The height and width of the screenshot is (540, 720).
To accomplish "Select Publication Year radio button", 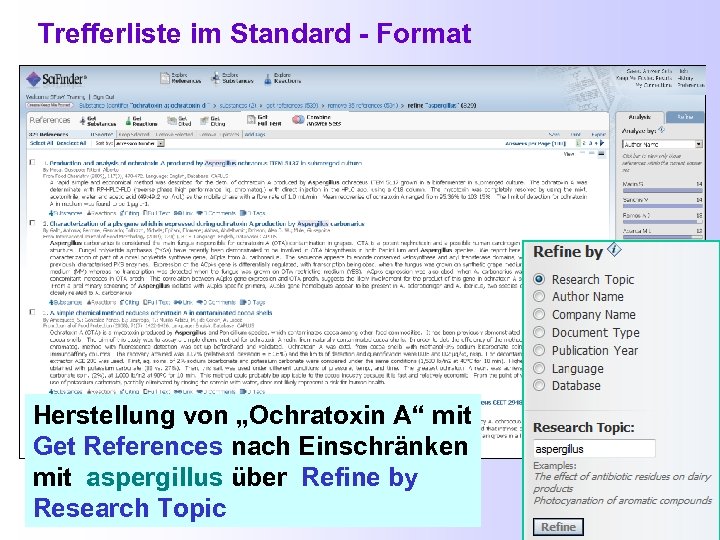I will (x=539, y=350).
